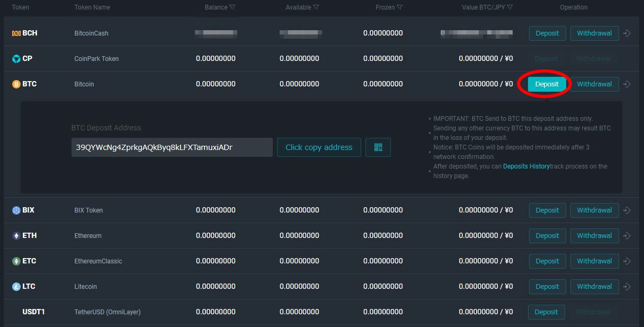This screenshot has width=644, height=327.
Task: Open Deposit for TetherUSD USDT1
Action: (547, 312)
